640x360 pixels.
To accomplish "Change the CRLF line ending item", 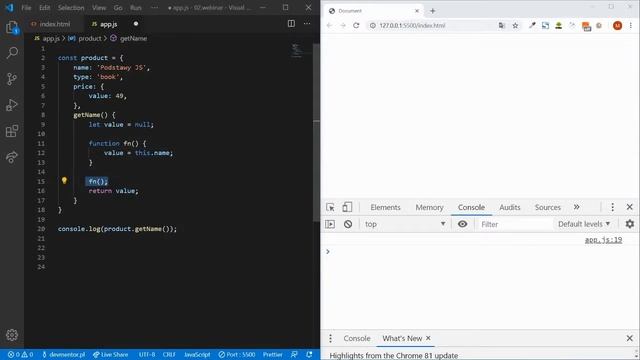I will pyautogui.click(x=169, y=355).
